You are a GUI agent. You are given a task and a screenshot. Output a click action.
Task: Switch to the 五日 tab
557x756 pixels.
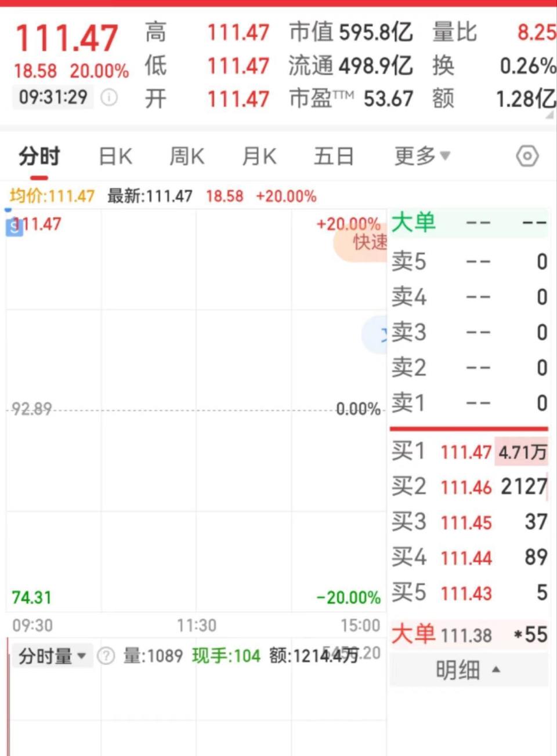tap(334, 156)
